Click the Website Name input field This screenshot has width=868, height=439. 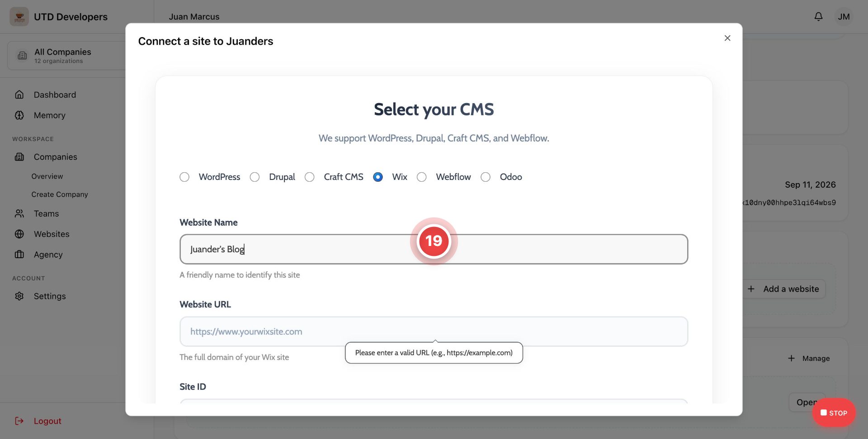[434, 249]
